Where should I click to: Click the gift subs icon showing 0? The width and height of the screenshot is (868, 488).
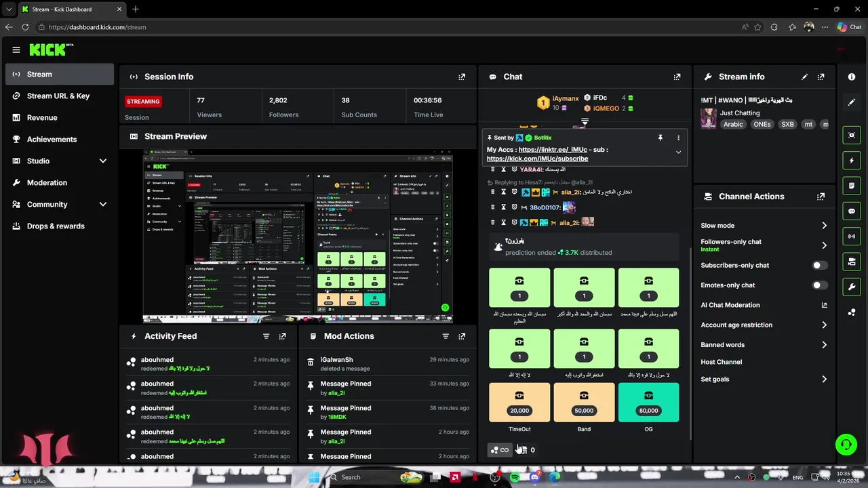coord(527,450)
